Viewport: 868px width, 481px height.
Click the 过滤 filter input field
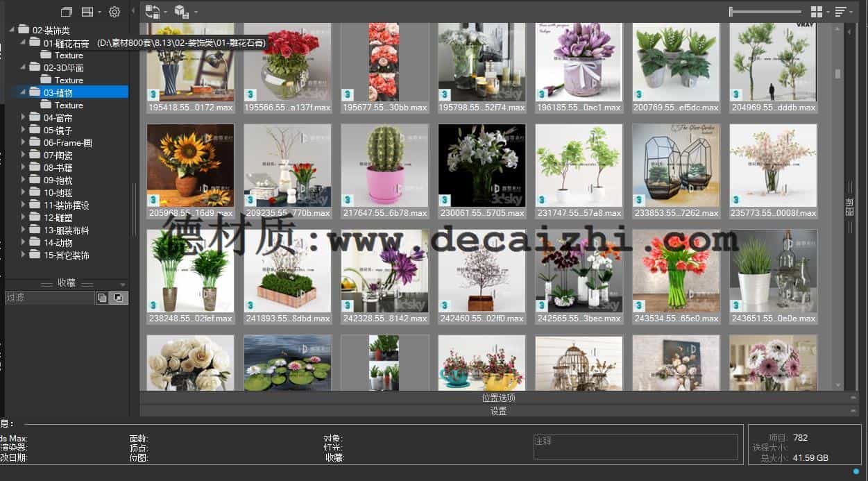49,298
